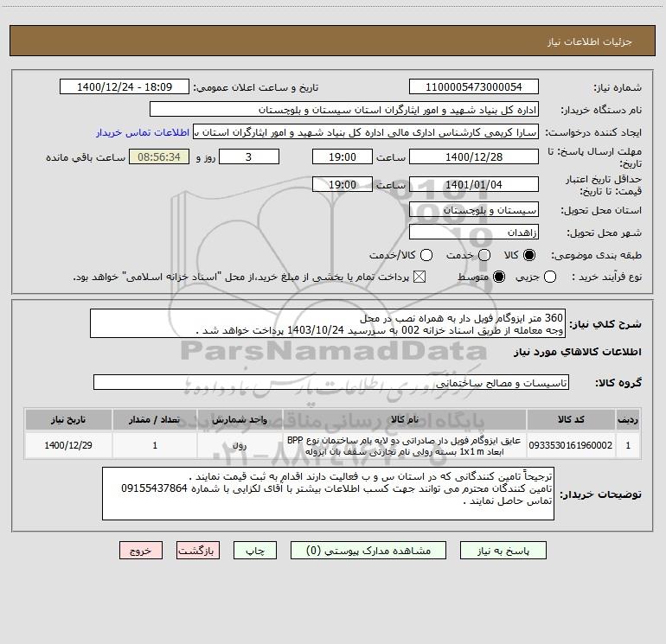Click the واحد شمارش column header
The height and width of the screenshot is (644, 666).
pos(240,419)
